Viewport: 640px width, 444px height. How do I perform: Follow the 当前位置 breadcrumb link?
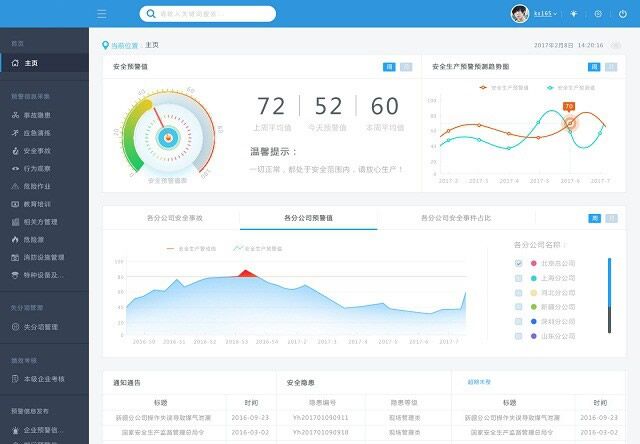pos(124,46)
